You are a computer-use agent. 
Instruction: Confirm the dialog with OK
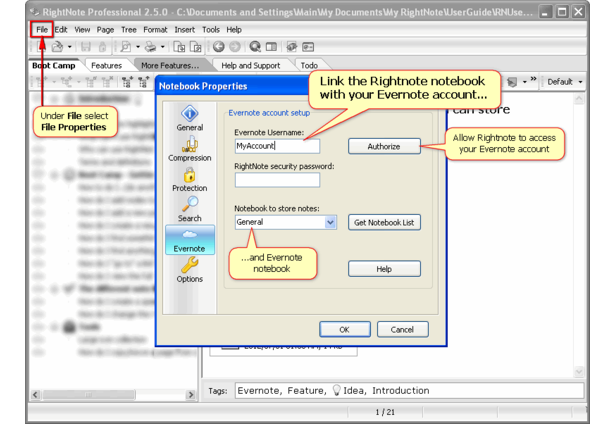tap(344, 329)
